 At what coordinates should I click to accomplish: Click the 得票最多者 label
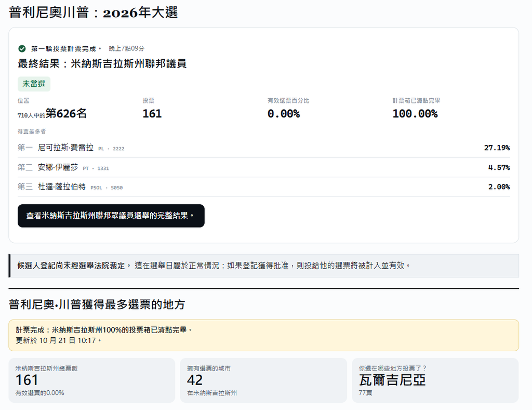pos(32,131)
